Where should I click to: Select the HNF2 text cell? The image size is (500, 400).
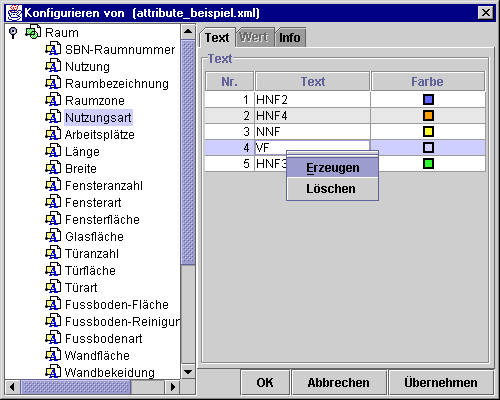(x=312, y=99)
